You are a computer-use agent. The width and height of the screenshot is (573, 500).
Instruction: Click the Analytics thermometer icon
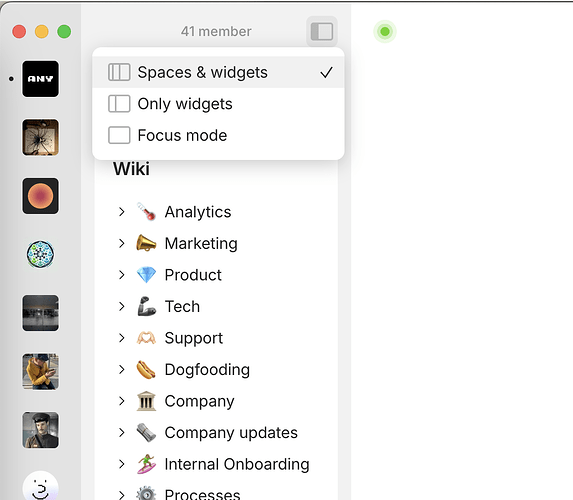[146, 212]
